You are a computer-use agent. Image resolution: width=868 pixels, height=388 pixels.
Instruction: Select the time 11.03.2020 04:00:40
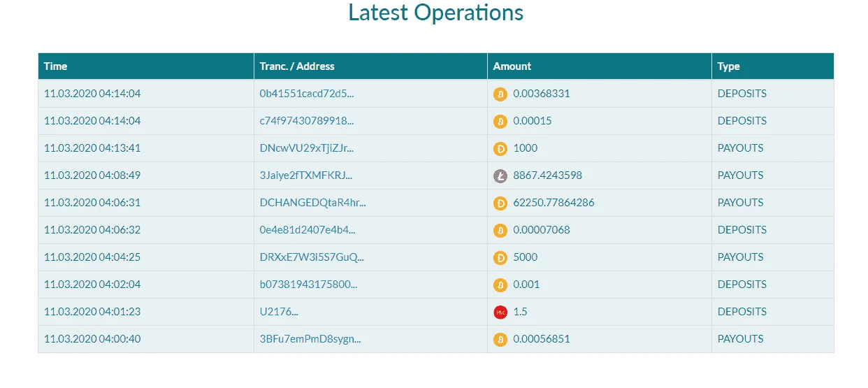[92, 339]
